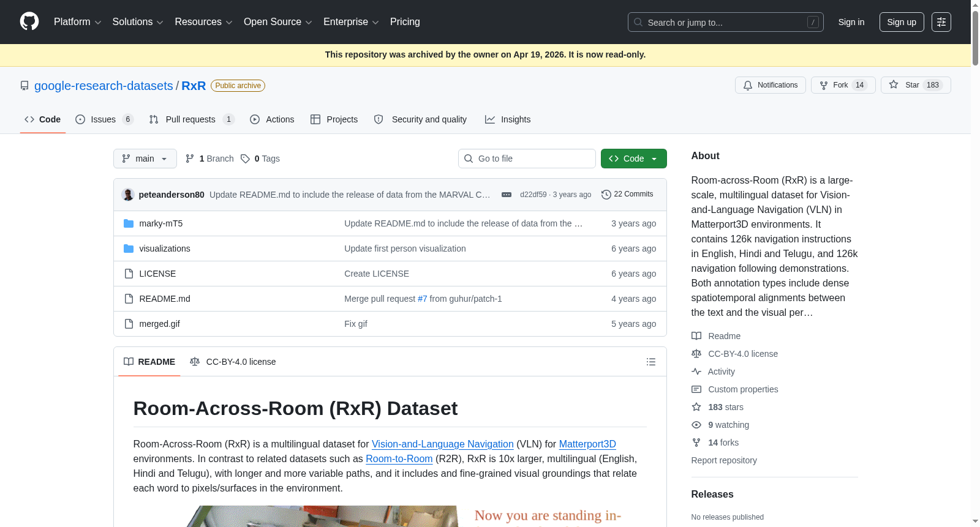
Task: Open the Matterport3D link in README
Action: 587,444
